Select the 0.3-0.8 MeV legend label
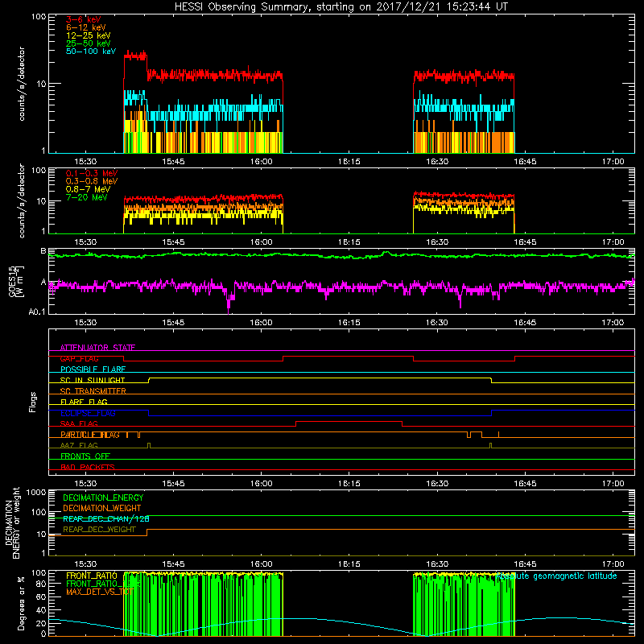This screenshot has width=644, height=644. [92, 181]
